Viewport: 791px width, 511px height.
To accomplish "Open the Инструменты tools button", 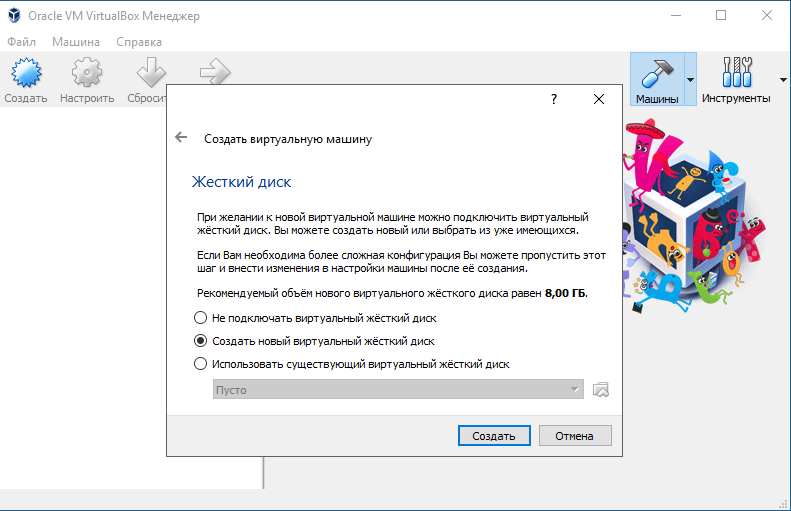I will (x=736, y=79).
